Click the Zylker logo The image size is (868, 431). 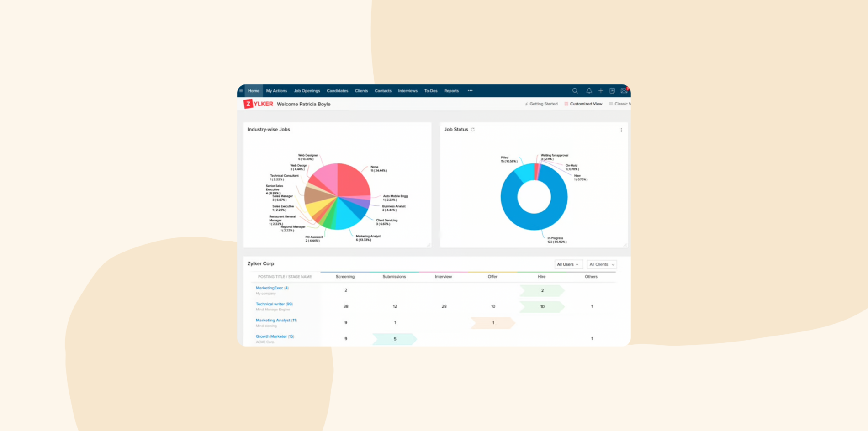coord(258,104)
